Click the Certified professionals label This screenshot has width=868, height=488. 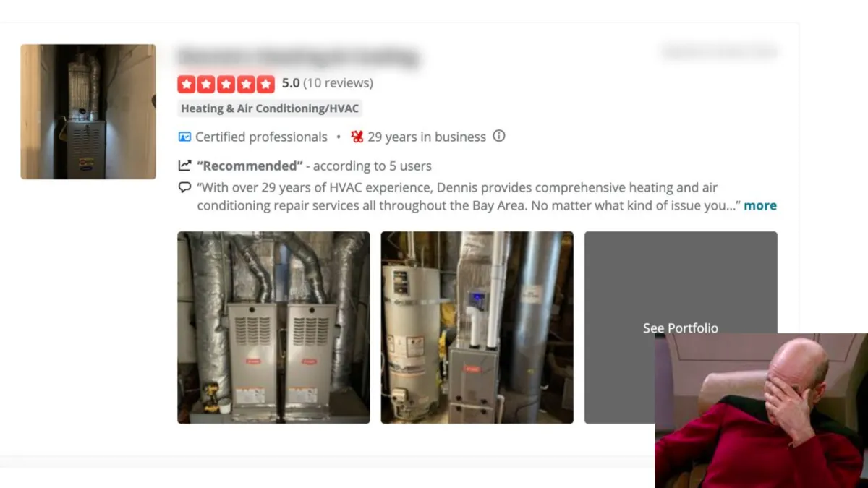click(x=261, y=137)
